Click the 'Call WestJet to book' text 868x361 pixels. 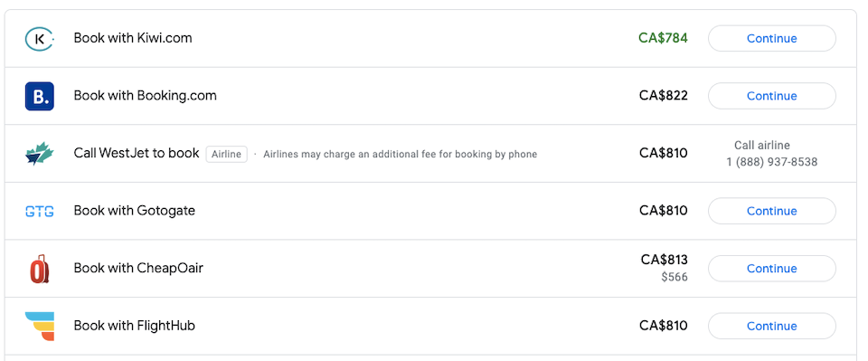[137, 154]
